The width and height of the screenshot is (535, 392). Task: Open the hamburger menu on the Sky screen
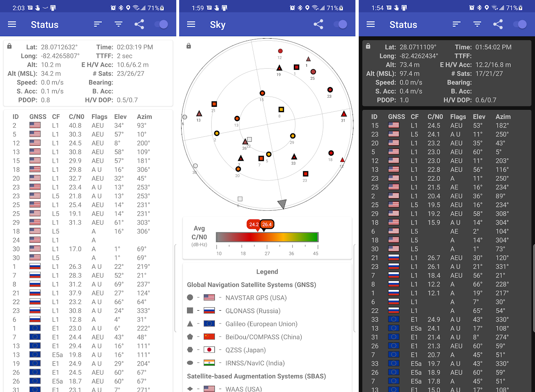click(191, 24)
